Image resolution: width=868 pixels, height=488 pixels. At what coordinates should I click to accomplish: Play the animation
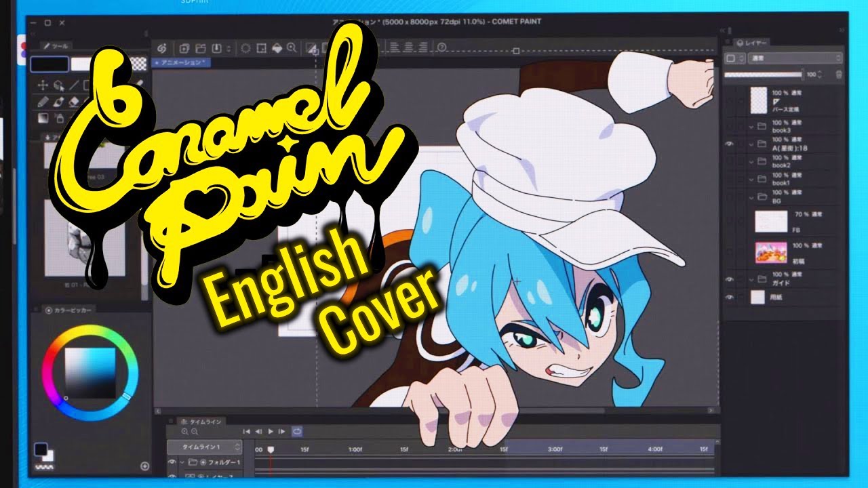click(x=271, y=431)
